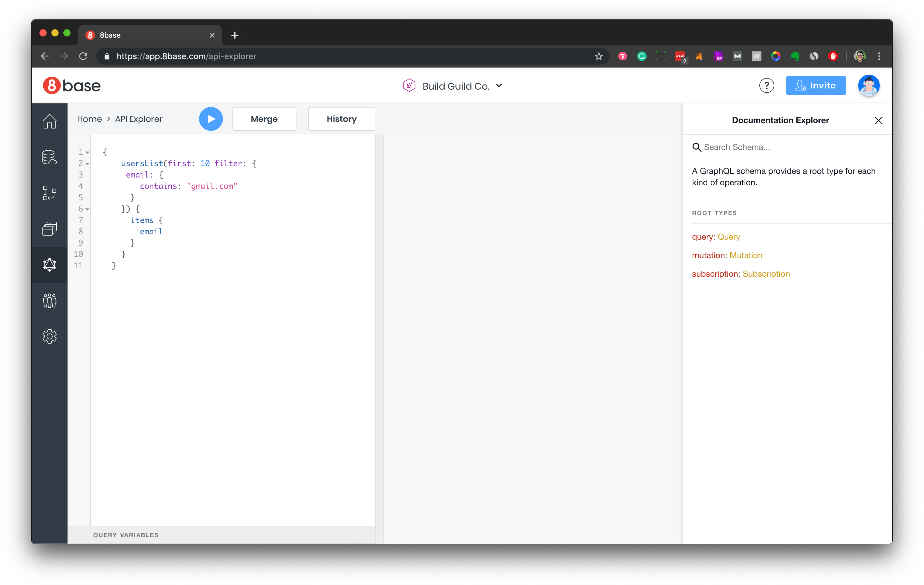Expand the Mutation root type link
The image size is (924, 585).
(746, 255)
